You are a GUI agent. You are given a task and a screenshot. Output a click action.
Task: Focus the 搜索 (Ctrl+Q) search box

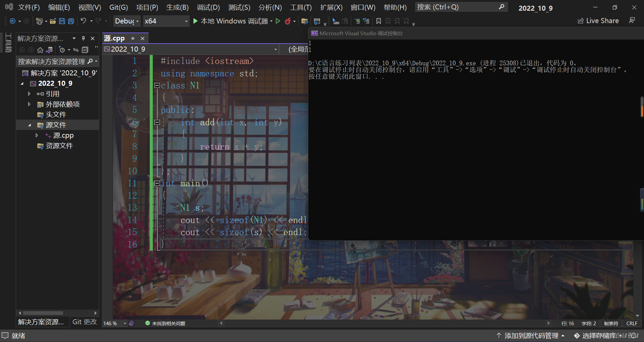[461, 7]
